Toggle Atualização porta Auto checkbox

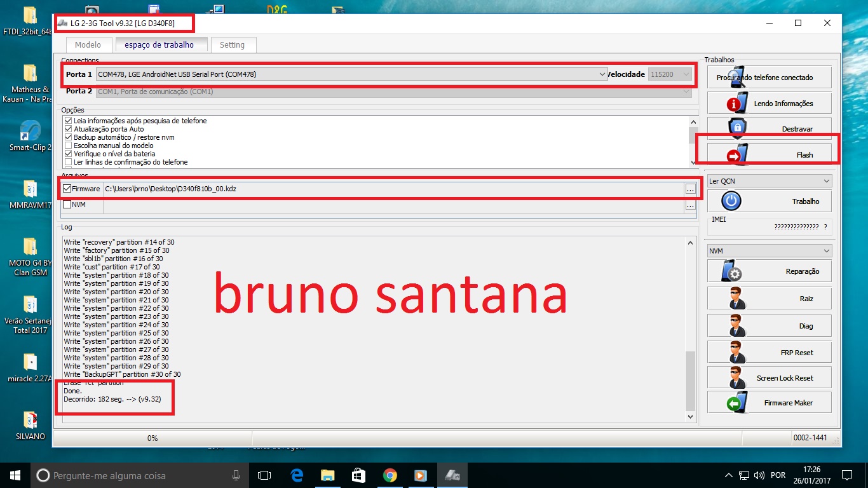click(69, 129)
